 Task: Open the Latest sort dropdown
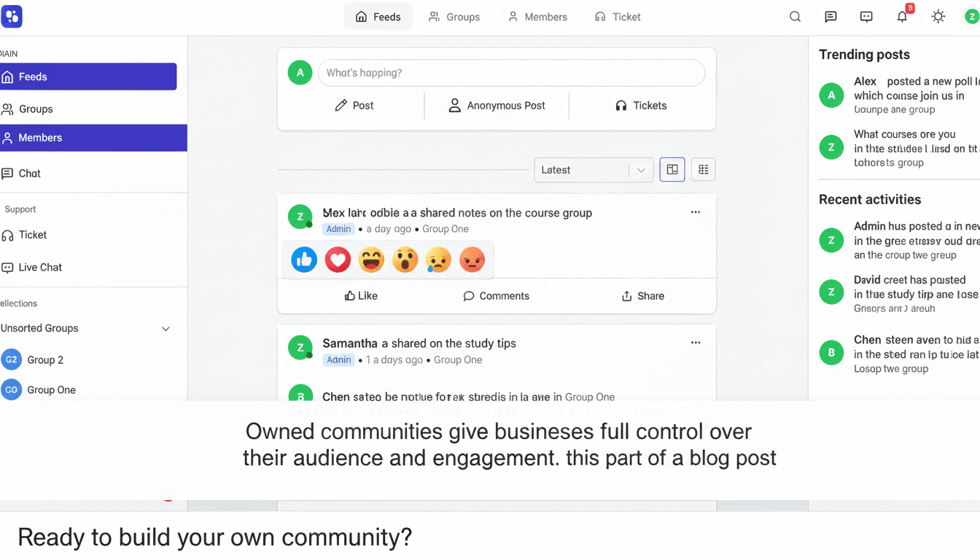(x=594, y=170)
